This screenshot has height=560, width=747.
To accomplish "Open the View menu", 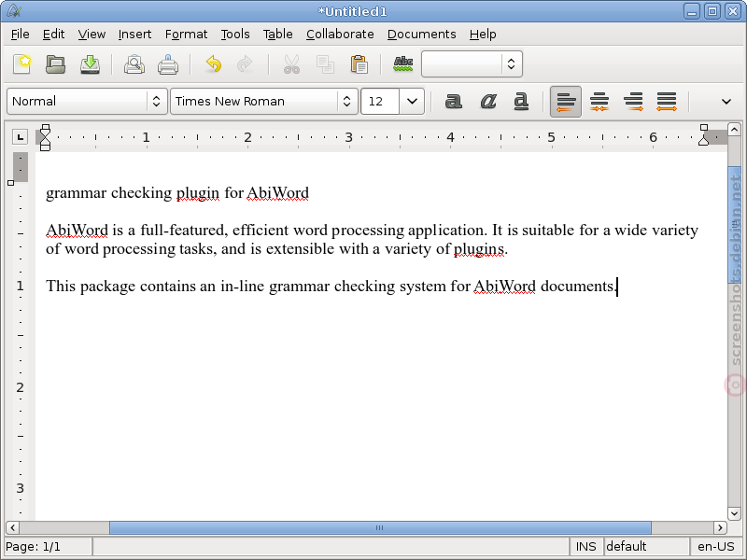I will 92,35.
